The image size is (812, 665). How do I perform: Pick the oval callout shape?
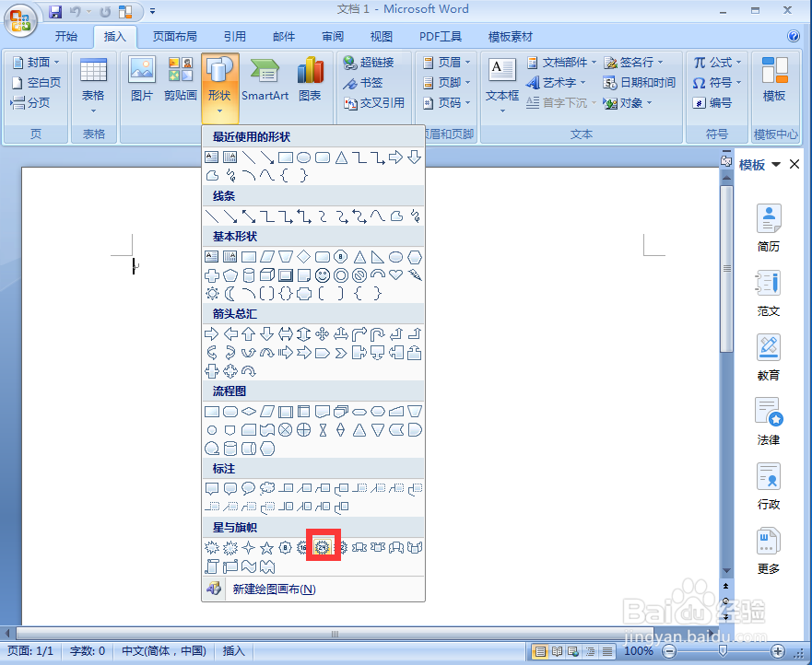(x=249, y=488)
